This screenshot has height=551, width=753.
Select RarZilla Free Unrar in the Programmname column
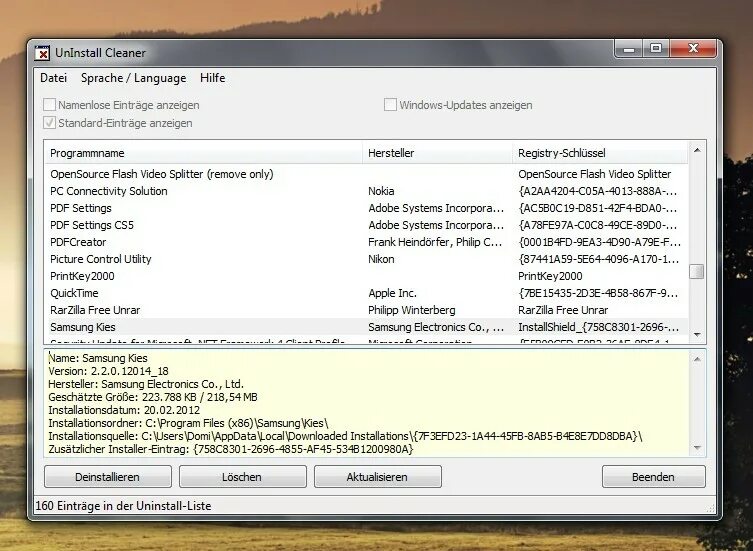click(x=95, y=310)
